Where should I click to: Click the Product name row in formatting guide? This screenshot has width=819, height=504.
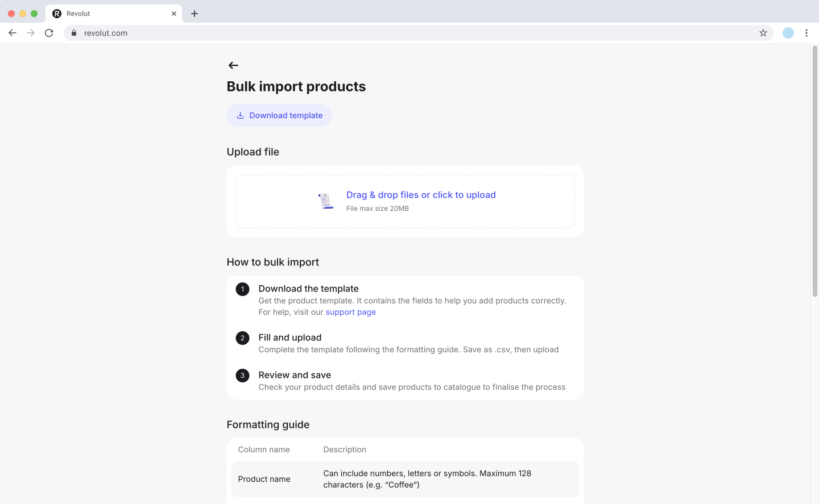(405, 479)
